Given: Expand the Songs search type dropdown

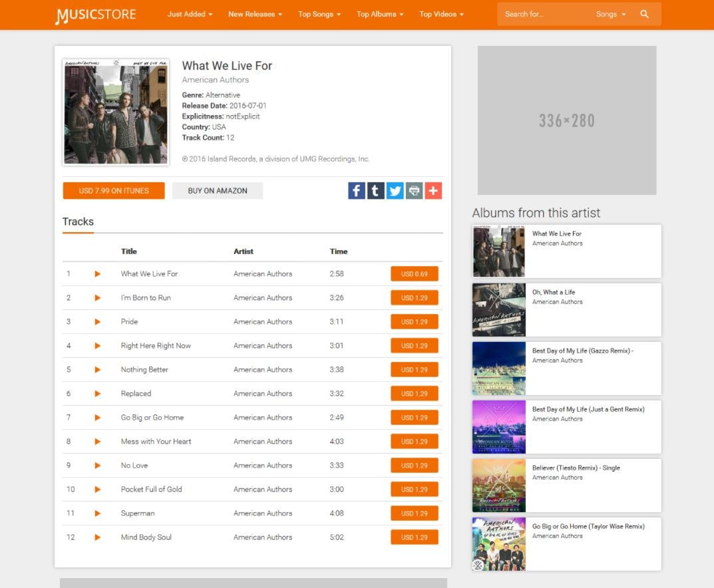Looking at the screenshot, I should [x=611, y=14].
